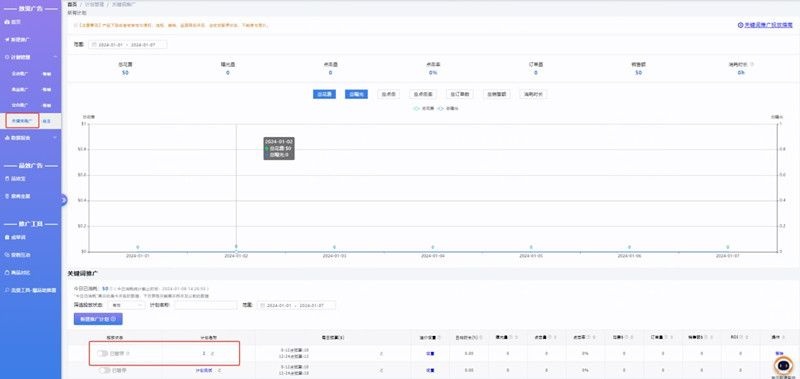
Task: Open the delivery status filter dropdown
Action: pos(127,305)
